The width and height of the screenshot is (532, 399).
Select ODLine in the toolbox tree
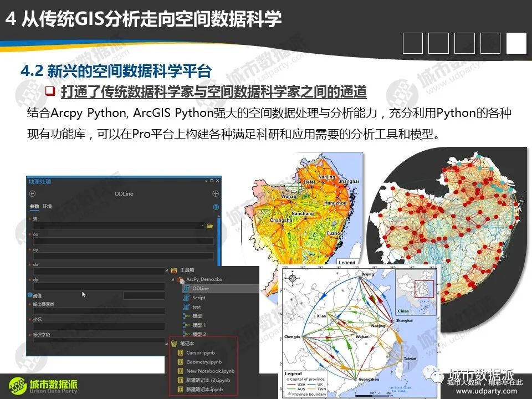(x=201, y=288)
